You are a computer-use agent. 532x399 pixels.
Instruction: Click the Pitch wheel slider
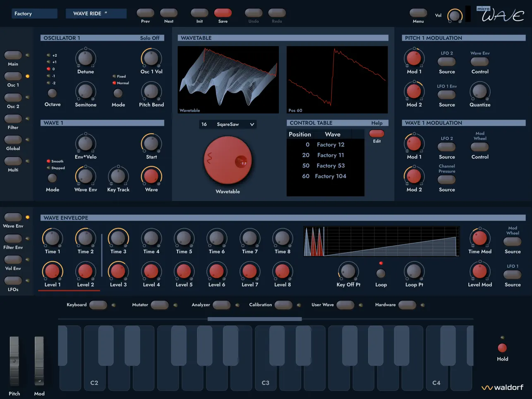tap(14, 361)
